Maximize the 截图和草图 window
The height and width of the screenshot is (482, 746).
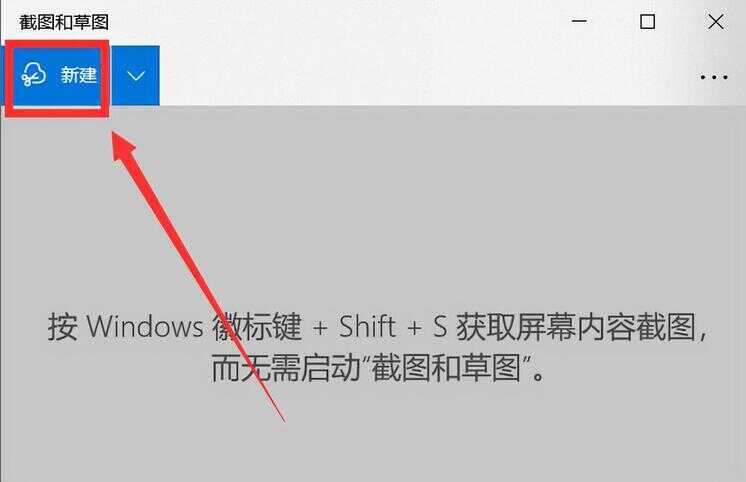pos(647,21)
